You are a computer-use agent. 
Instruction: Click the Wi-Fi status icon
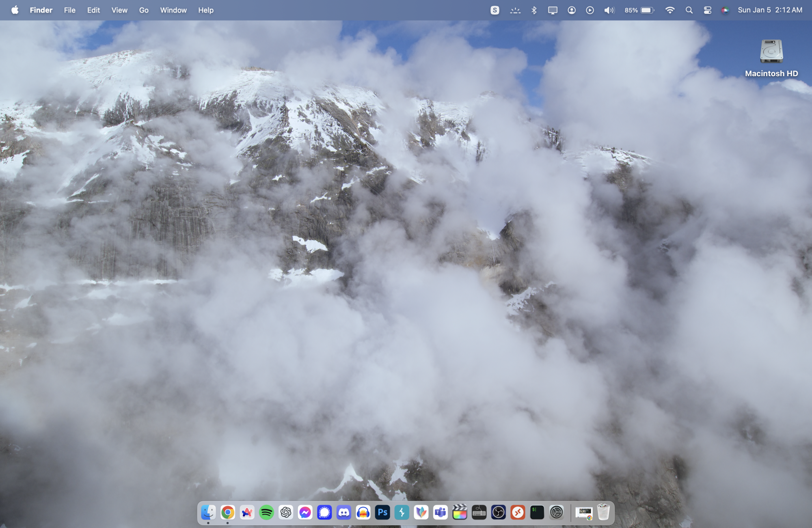point(670,10)
